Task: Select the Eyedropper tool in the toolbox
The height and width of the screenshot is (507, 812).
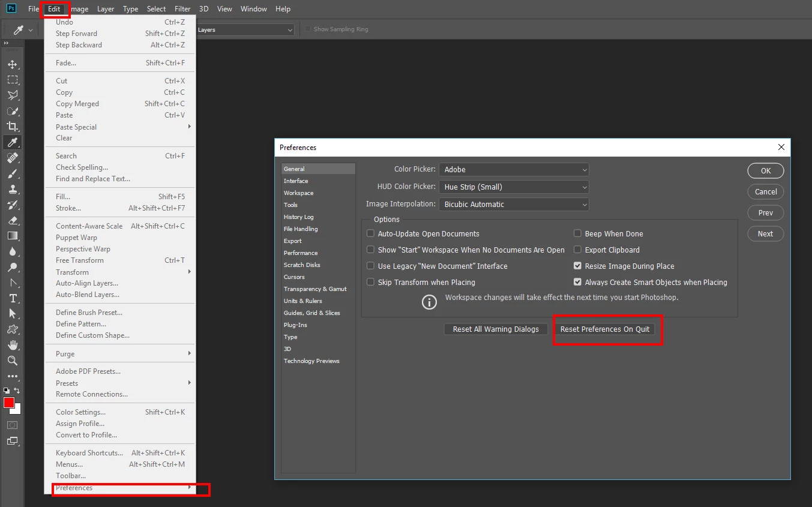Action: pyautogui.click(x=12, y=142)
